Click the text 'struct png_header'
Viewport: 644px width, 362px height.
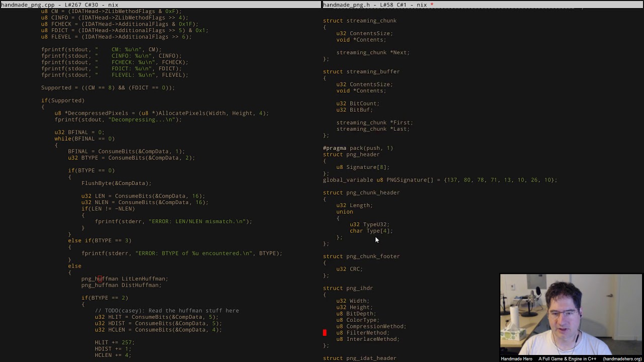(351, 154)
